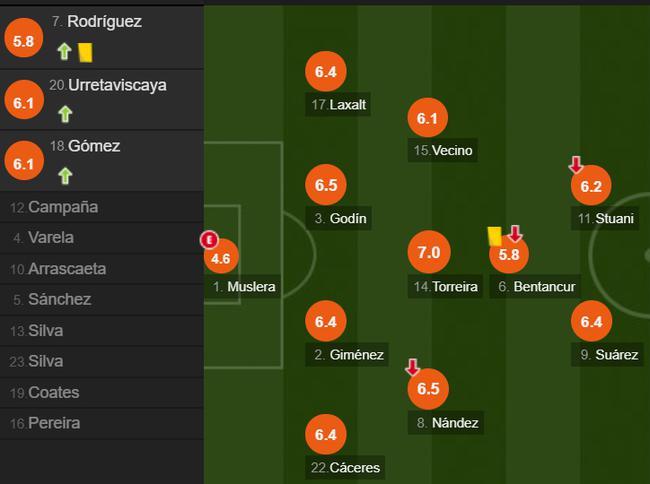Viewport: 650px width, 484px height.
Task: Click the red error badge on Muslera
Action: [x=209, y=240]
